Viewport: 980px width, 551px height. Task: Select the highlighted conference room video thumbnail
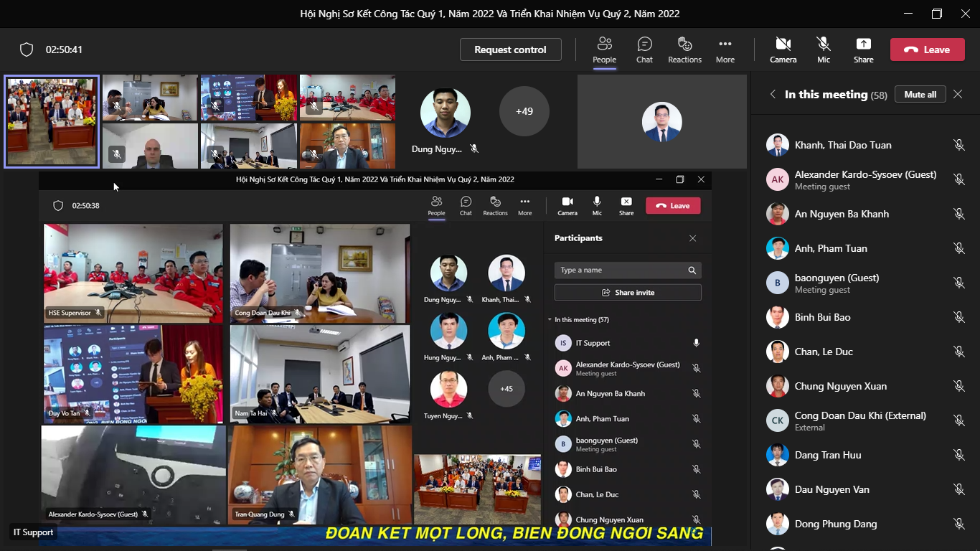pos(52,121)
